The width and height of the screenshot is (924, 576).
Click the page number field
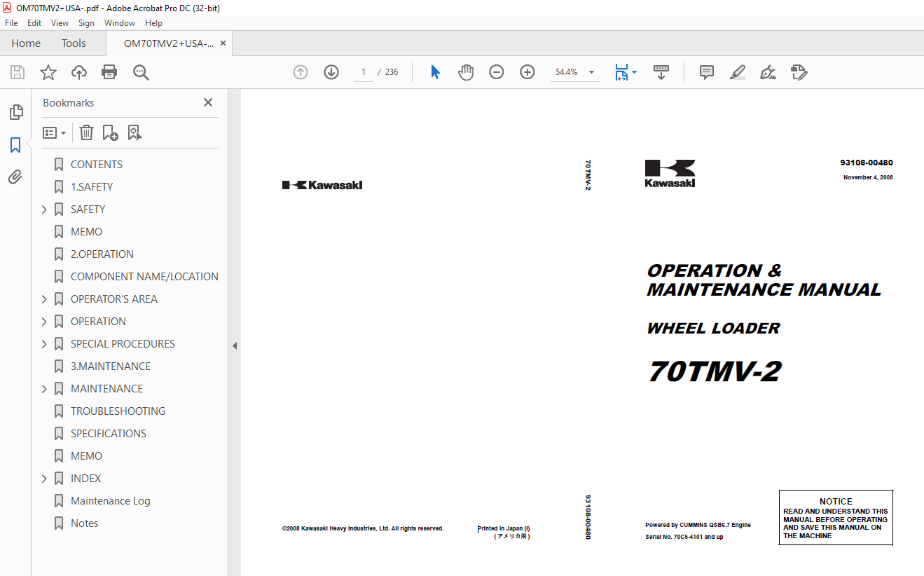click(x=364, y=72)
